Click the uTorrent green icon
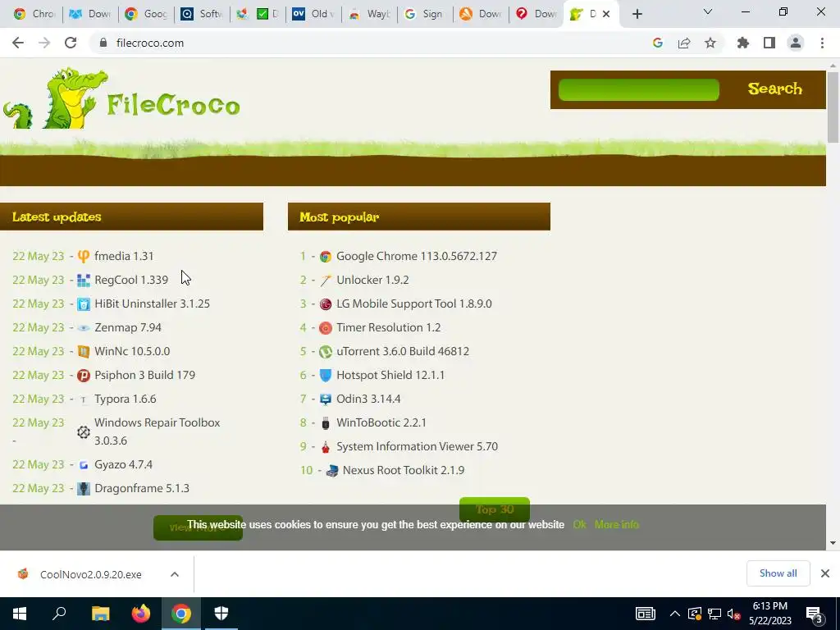This screenshot has width=840, height=630. coord(325,351)
